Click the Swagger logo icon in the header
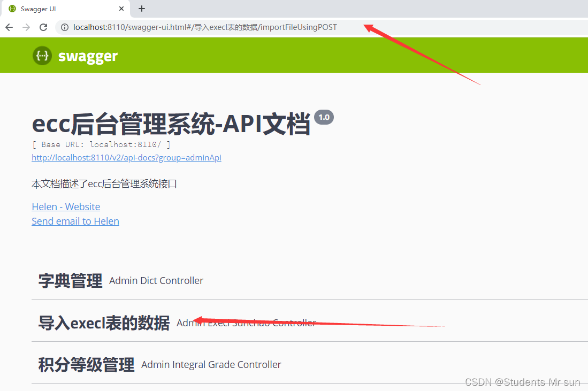588x391 pixels. pos(42,55)
